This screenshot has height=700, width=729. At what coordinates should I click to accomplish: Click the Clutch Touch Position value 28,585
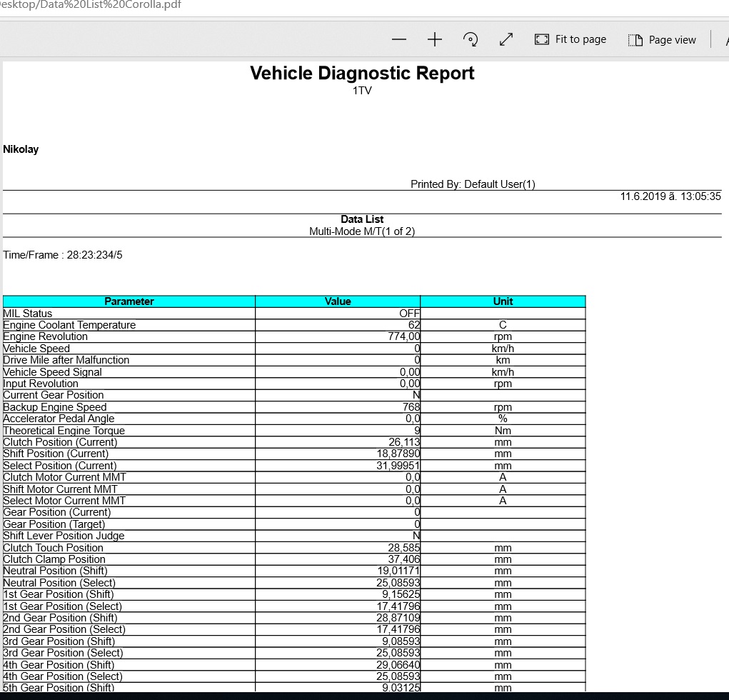click(403, 548)
